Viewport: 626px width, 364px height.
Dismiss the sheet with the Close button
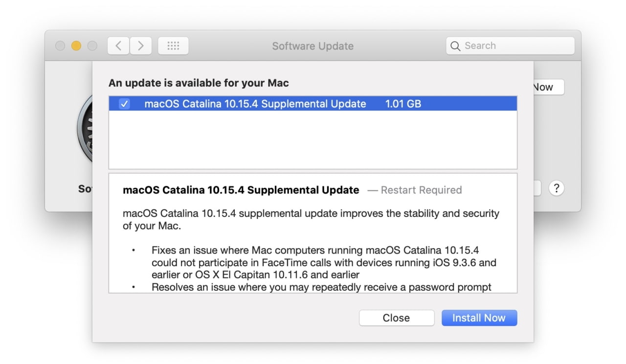[396, 318]
